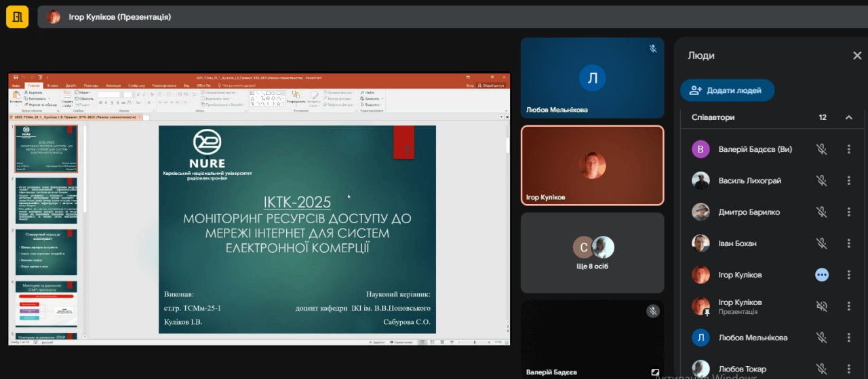Open the three-dot menu for Ігор Куліков Презентація
This screenshot has height=379, width=868.
pyautogui.click(x=848, y=306)
